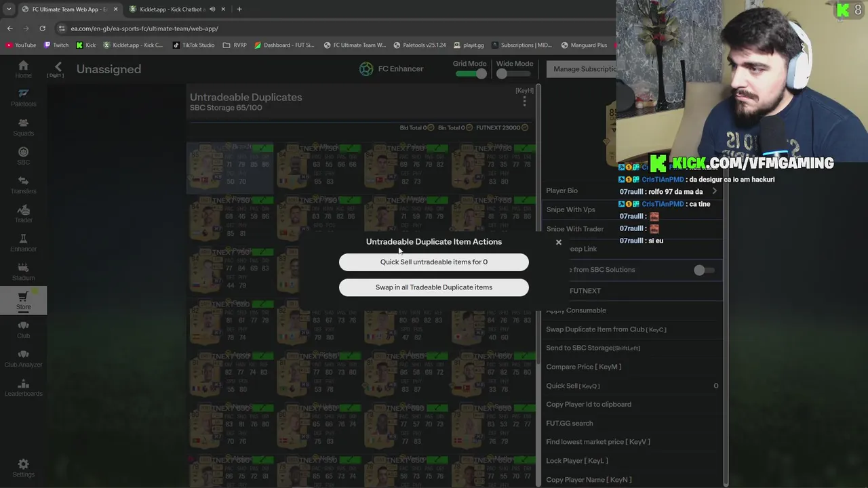
Task: Toggle Wide Mode switch
Action: click(x=513, y=74)
